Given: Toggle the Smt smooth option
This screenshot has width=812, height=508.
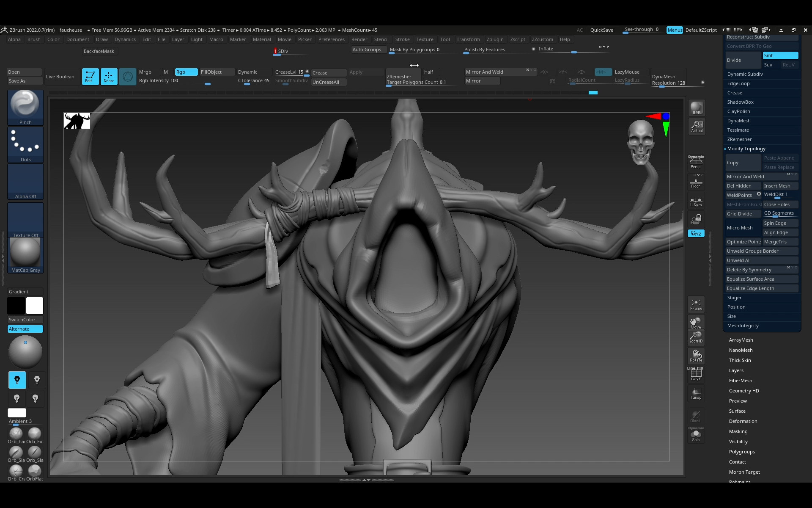Looking at the screenshot, I should coord(780,55).
